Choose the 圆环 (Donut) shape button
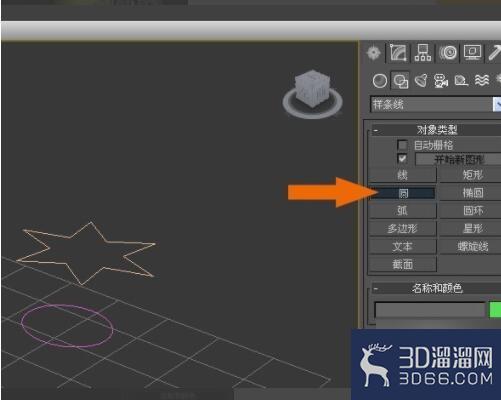Screen dimensions: 501x400 [472, 211]
